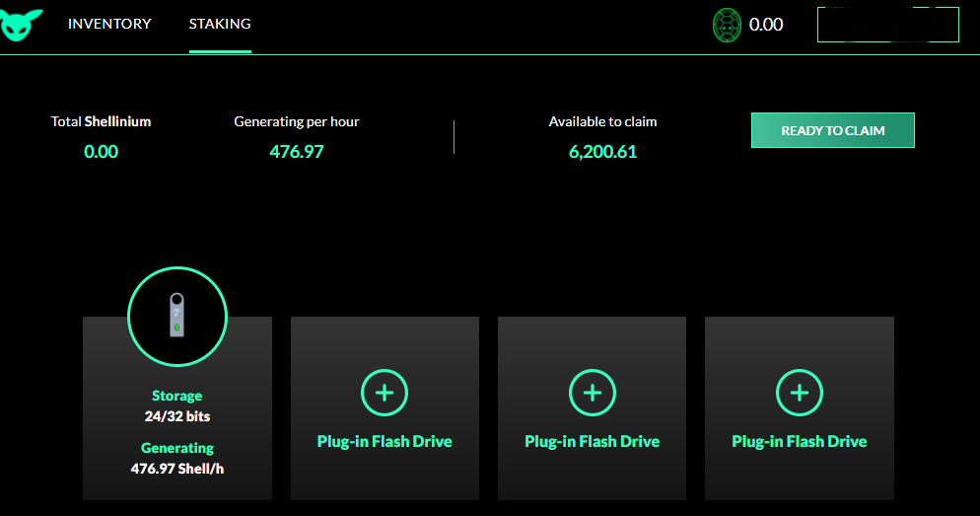The width and height of the screenshot is (980, 516).
Task: Click the Generating per hour label
Action: click(296, 121)
